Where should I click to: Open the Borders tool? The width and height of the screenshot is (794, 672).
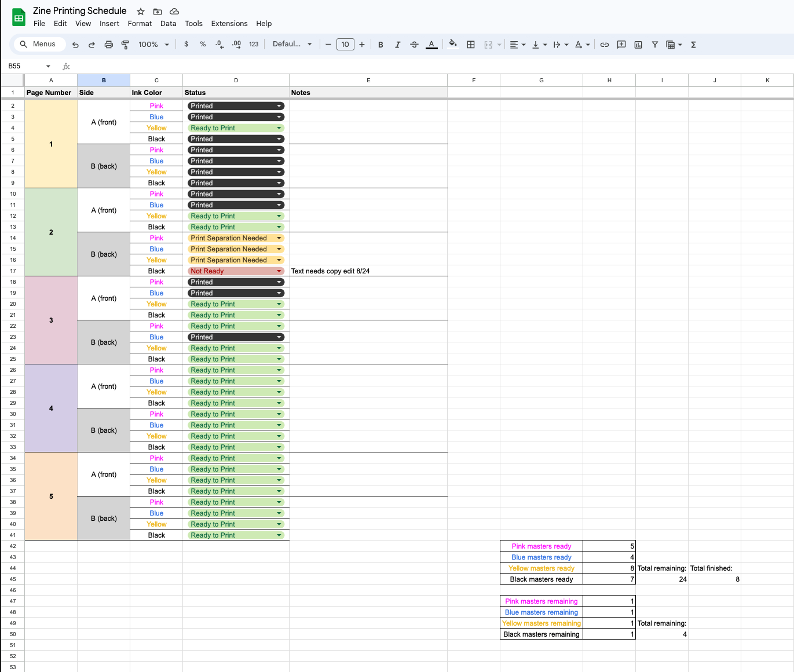471,45
